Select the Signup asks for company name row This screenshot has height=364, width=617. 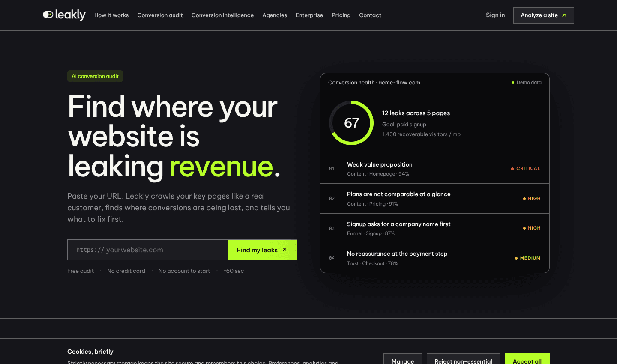coord(435,228)
